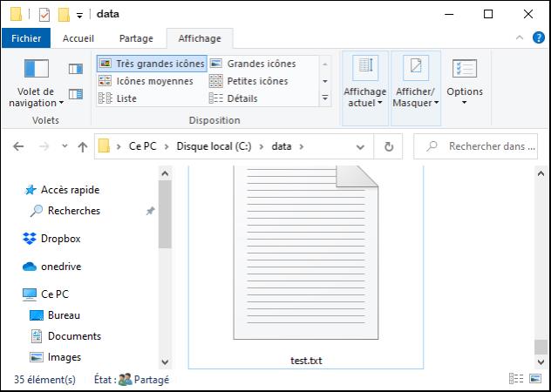The width and height of the screenshot is (551, 392).
Task: Click the Rechercher dans search box
Action: (484, 146)
